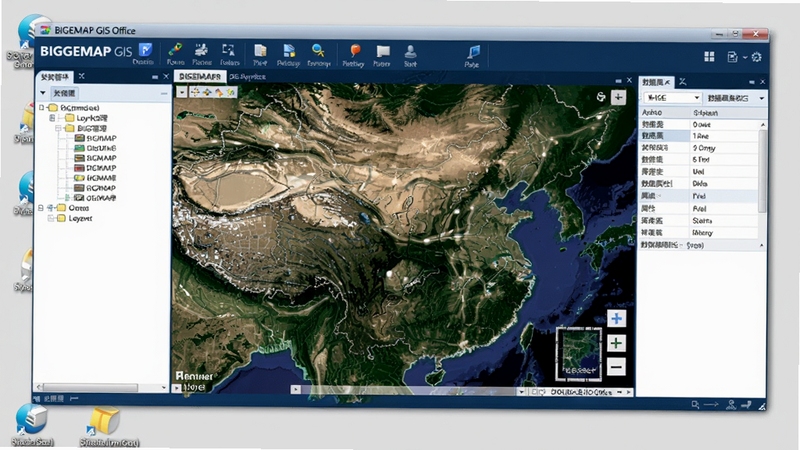Select the green and orange ruler tool
Screen dimensions: 800x450
pyautogui.click(x=175, y=50)
